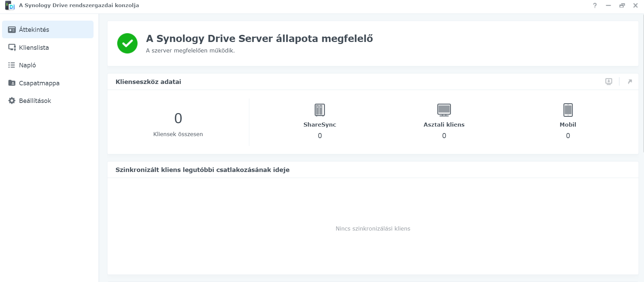Click the Napló list icon
The height and width of the screenshot is (282, 644).
click(12, 65)
